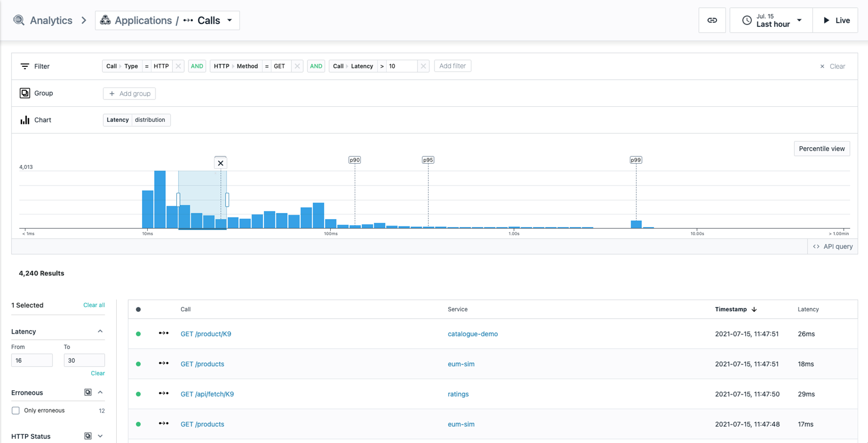Open the Percentile view
The width and height of the screenshot is (868, 443).
pyautogui.click(x=821, y=149)
